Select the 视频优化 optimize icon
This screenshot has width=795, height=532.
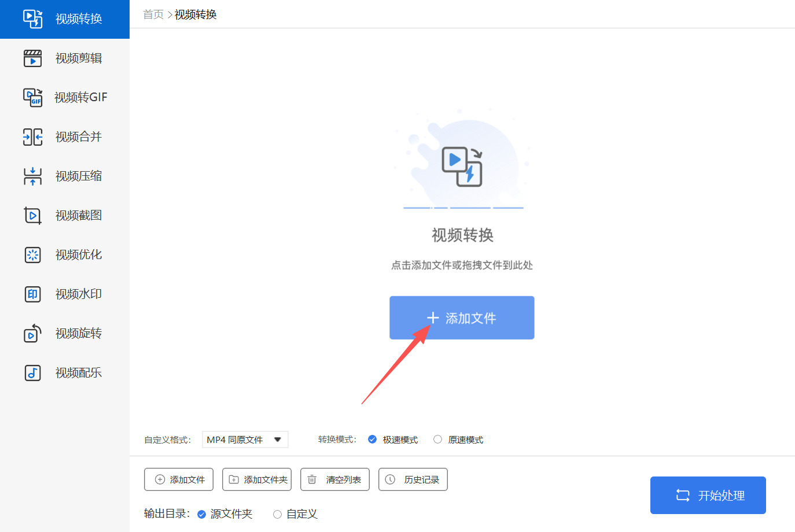[x=32, y=254]
